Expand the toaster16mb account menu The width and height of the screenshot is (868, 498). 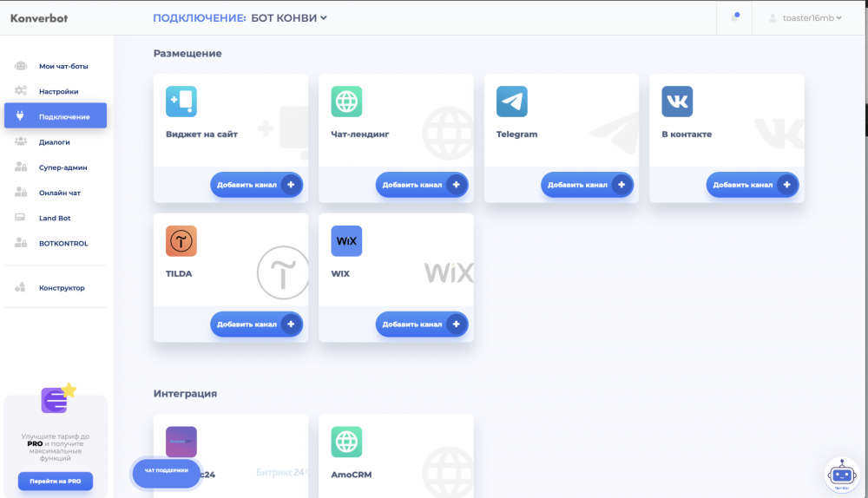[812, 18]
